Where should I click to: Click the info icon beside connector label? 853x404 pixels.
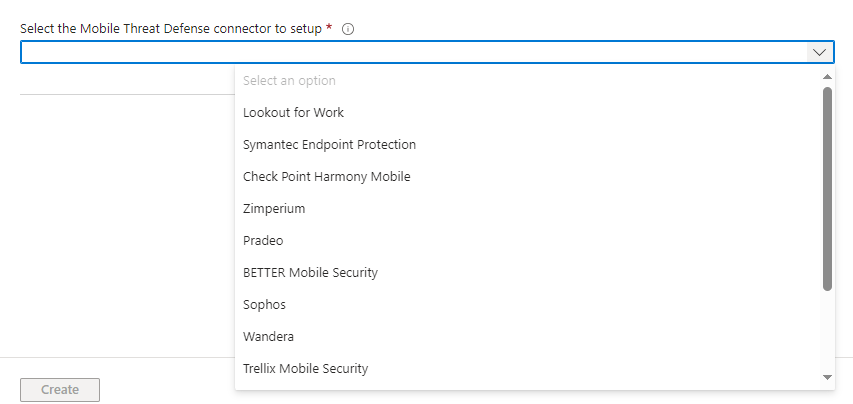coord(348,29)
